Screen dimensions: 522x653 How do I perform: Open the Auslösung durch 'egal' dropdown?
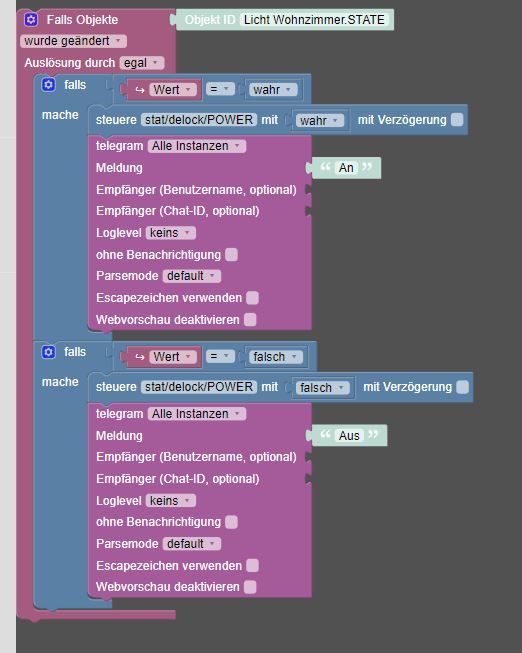142,63
